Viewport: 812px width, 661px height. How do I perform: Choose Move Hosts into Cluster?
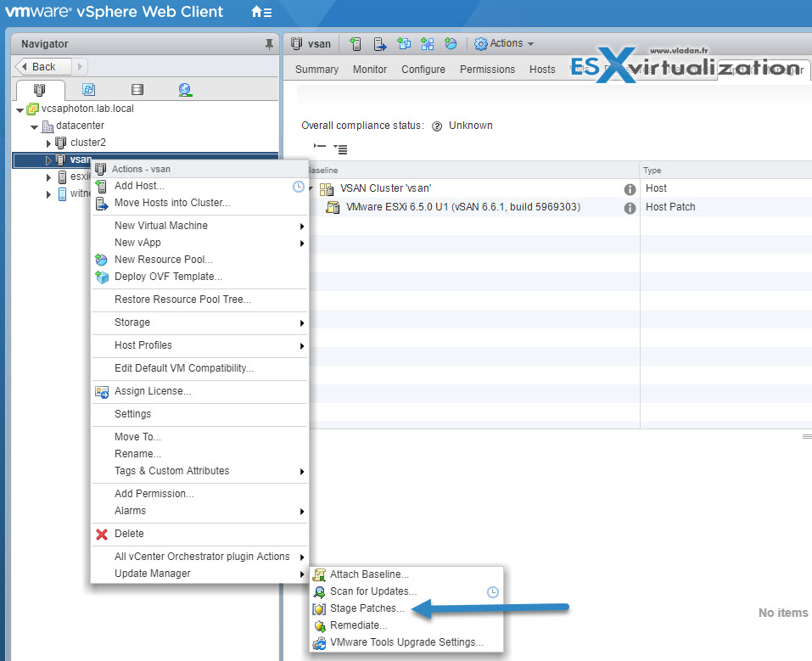[200, 203]
